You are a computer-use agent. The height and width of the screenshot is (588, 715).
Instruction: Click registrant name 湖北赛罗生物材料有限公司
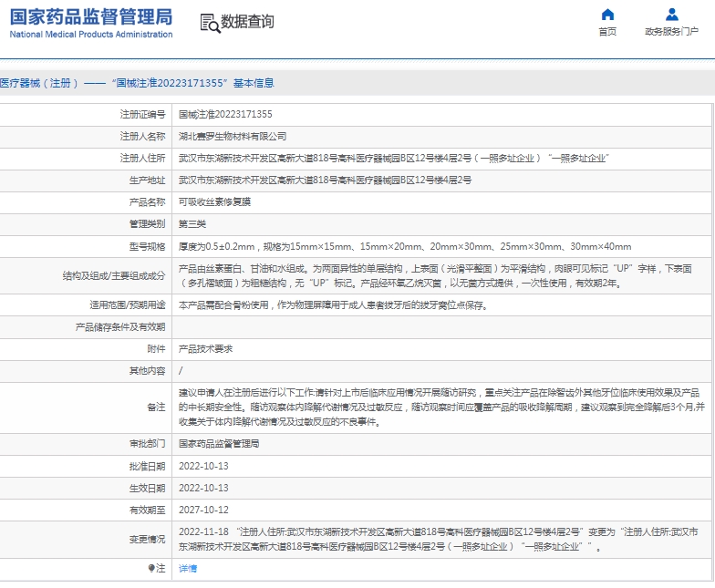coord(233,136)
